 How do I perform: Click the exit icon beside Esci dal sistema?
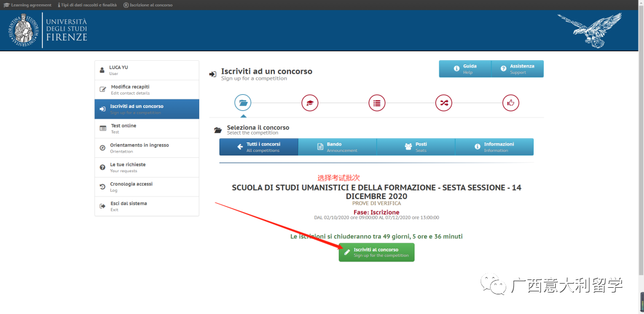click(x=103, y=206)
